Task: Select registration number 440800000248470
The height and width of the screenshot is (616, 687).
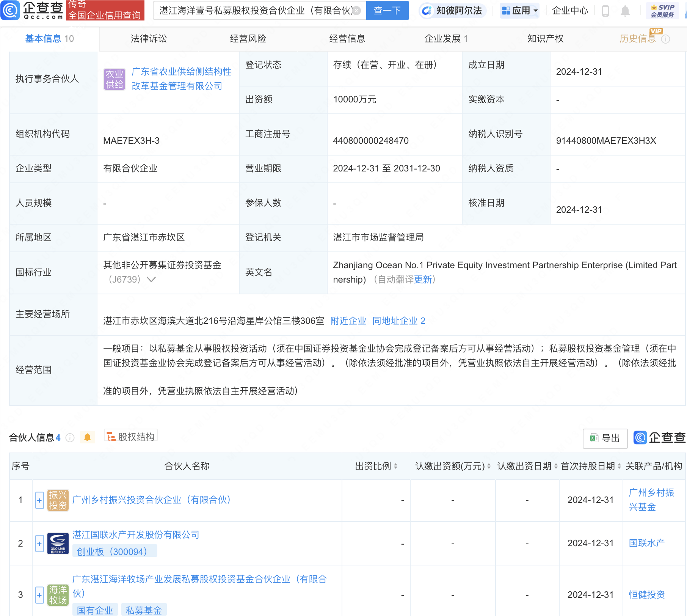Action: 371,141
